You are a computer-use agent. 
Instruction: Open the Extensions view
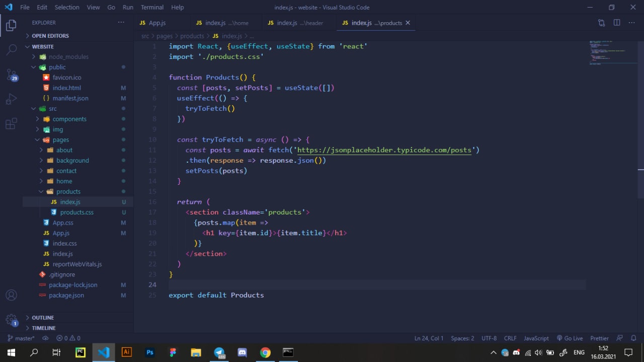tap(11, 124)
